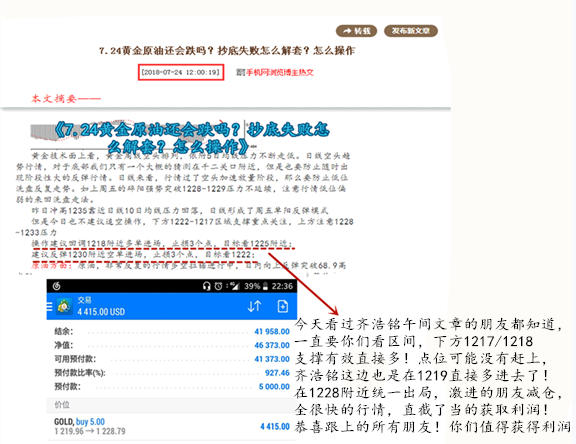This screenshot has height=444, width=576.
Task: Click the blue overlay title 《7.24黄金原油还会跌吗
Action: pos(192,138)
